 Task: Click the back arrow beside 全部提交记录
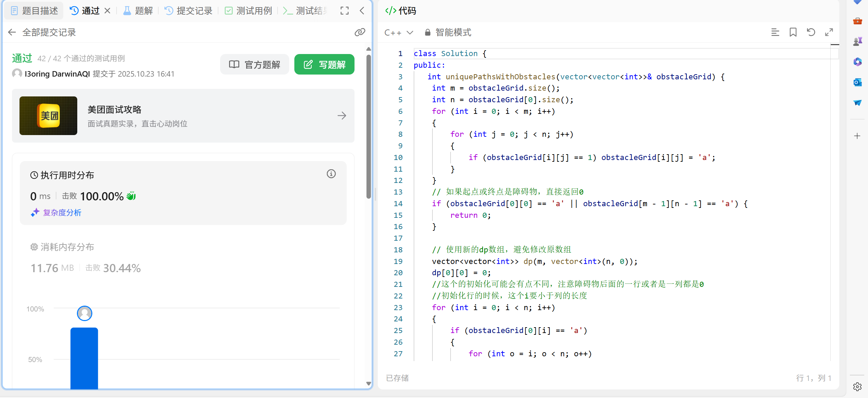click(12, 32)
